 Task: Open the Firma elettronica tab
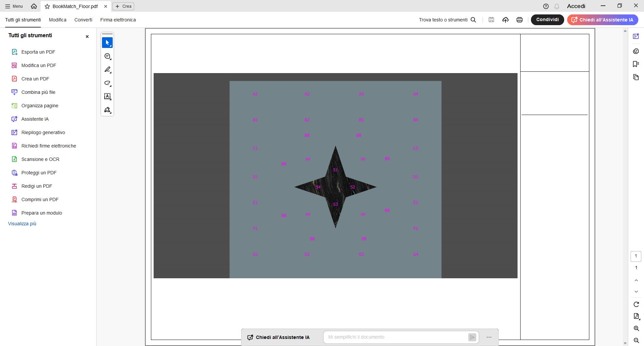(118, 20)
